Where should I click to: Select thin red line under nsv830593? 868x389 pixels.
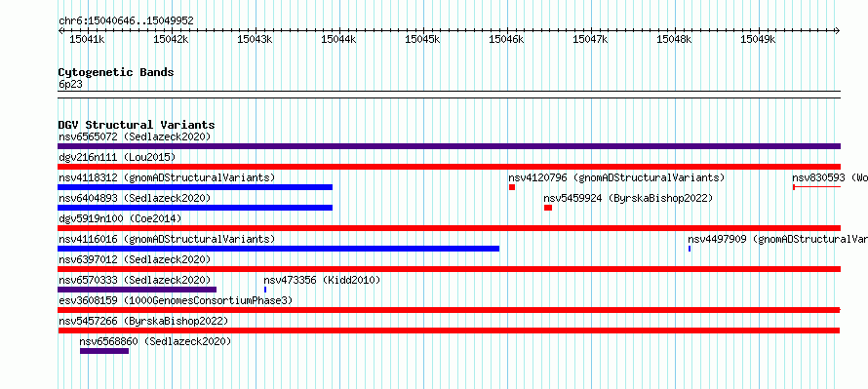click(x=816, y=187)
